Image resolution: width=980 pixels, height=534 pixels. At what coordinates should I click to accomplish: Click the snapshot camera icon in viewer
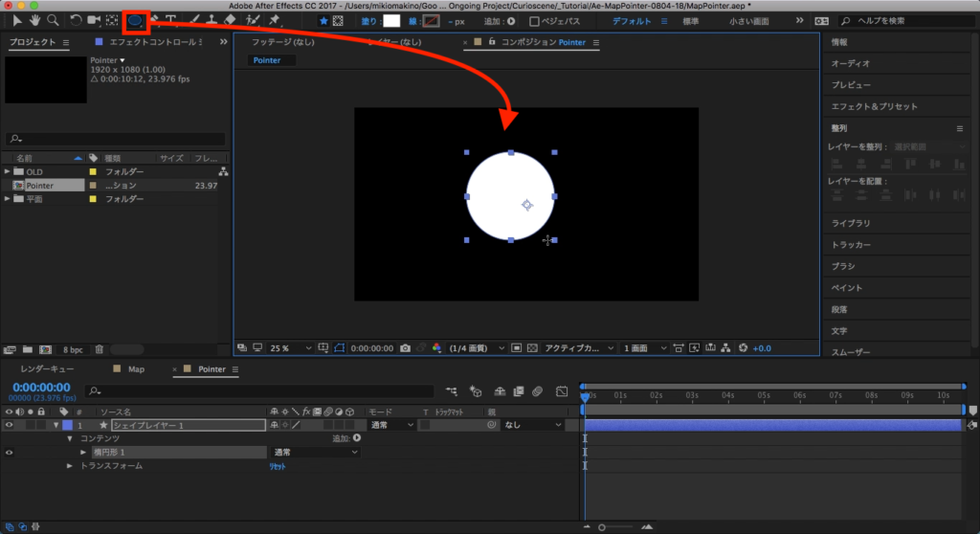(x=405, y=347)
